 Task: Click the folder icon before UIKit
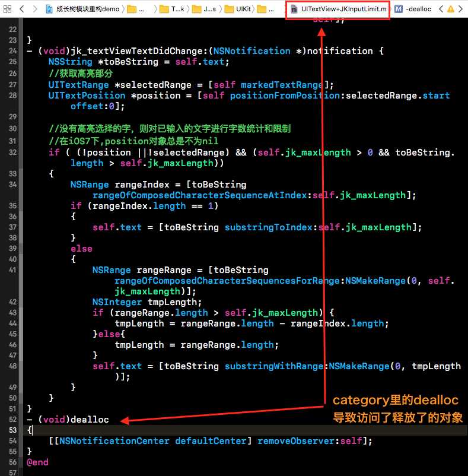click(229, 9)
